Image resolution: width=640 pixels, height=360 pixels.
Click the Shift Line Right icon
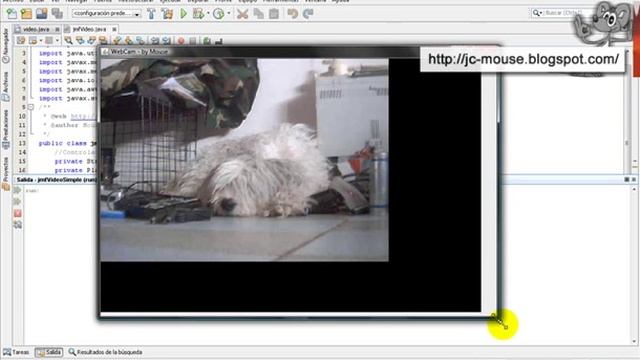coord(166,40)
